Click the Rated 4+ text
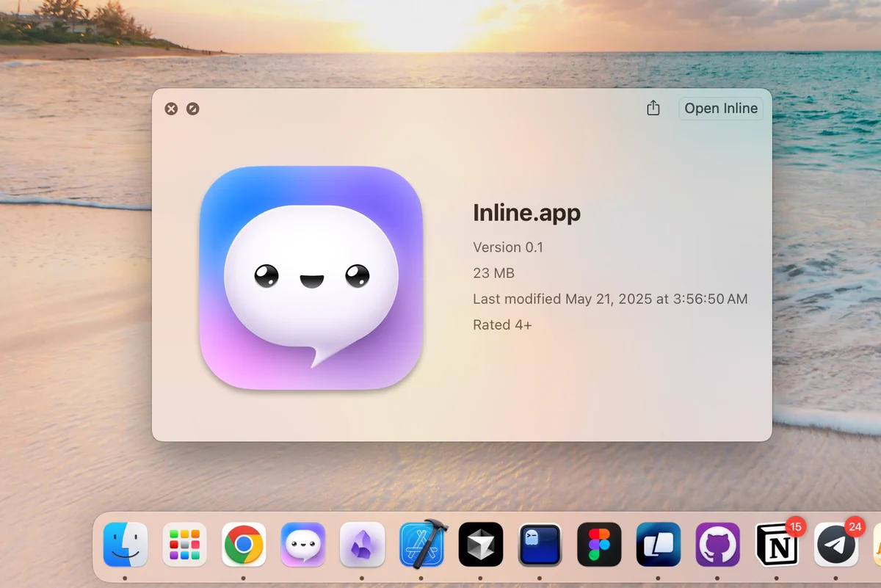The height and width of the screenshot is (588, 881). [502, 324]
